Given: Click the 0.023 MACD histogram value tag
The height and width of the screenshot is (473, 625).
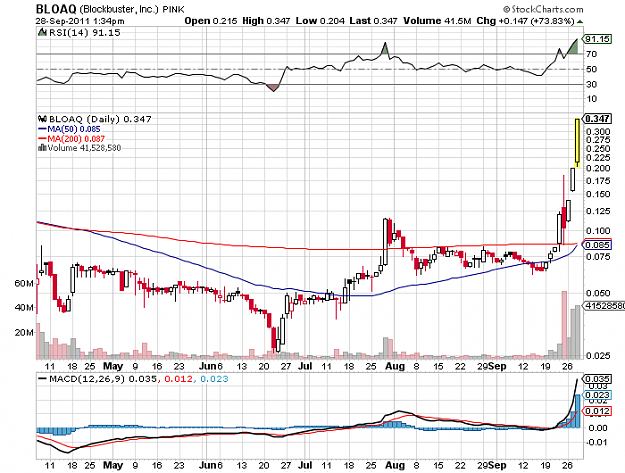Looking at the screenshot, I should click(597, 395).
